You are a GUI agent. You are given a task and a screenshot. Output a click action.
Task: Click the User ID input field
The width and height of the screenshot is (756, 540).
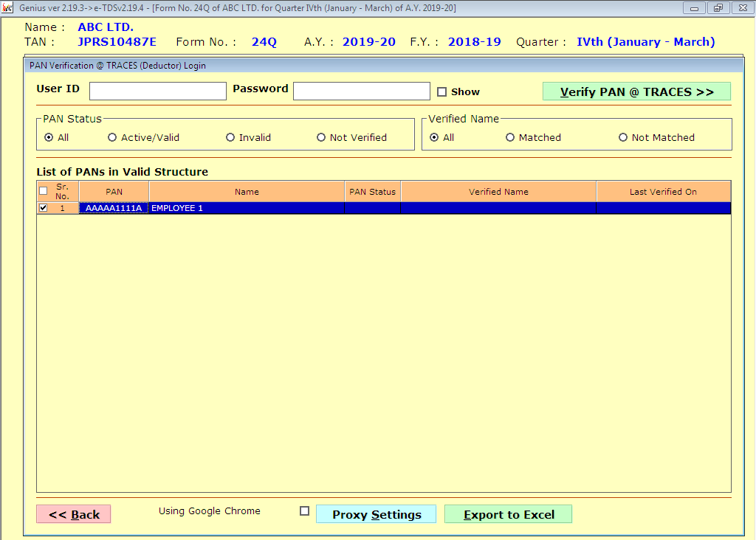(157, 91)
